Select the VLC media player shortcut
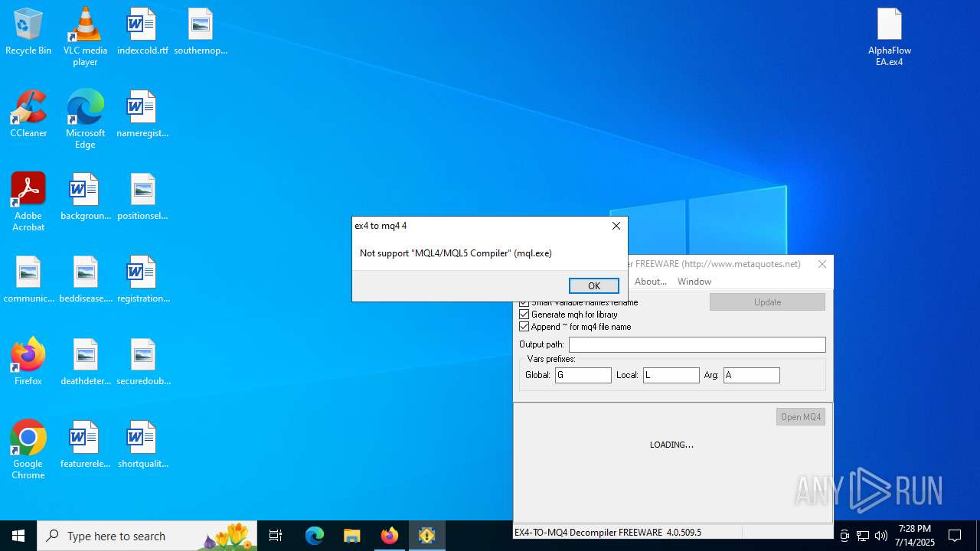This screenshot has width=980, height=551. (x=85, y=37)
